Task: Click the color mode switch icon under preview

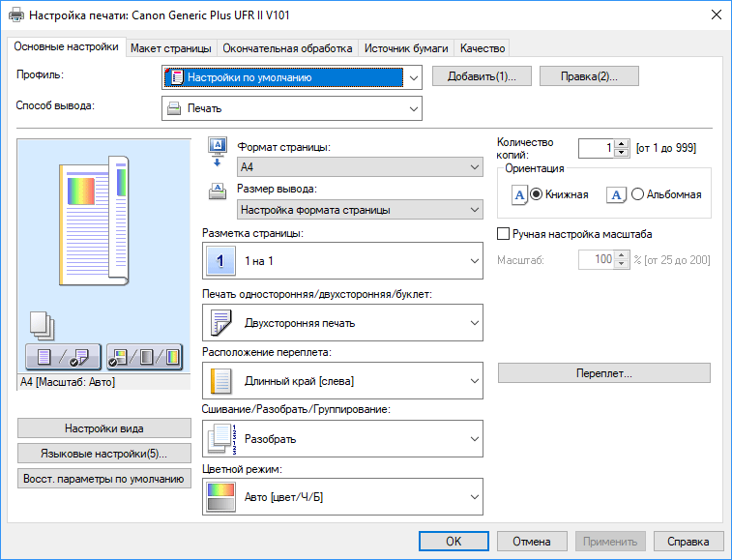Action: (x=144, y=357)
